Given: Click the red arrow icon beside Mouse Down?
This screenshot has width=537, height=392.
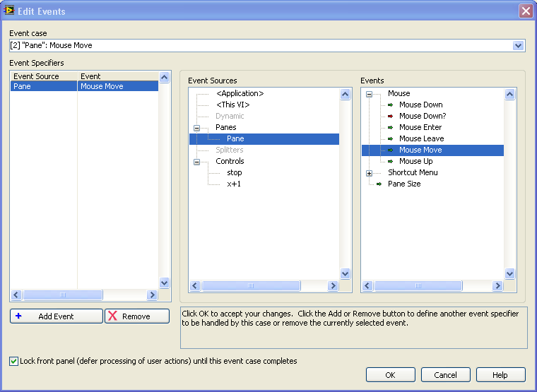Looking at the screenshot, I should coord(390,116).
